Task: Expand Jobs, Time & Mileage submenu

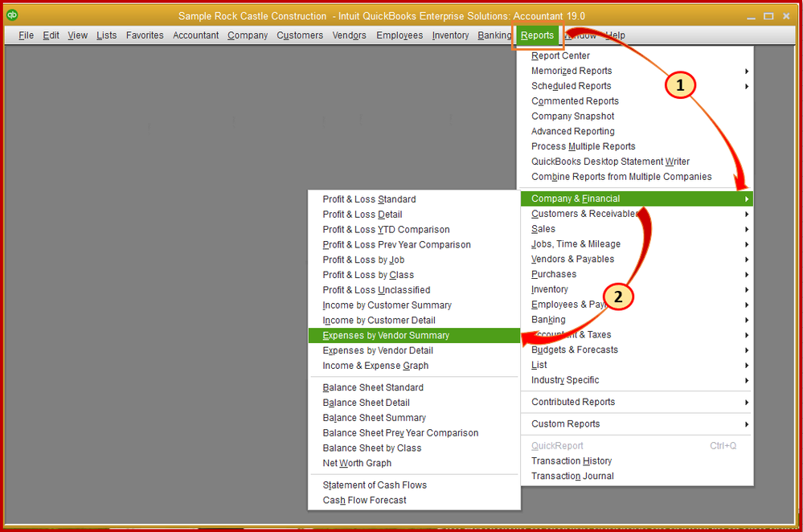Action: (637, 244)
